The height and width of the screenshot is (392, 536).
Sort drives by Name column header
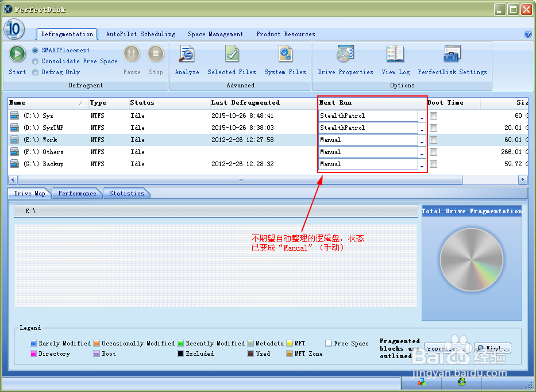point(47,103)
